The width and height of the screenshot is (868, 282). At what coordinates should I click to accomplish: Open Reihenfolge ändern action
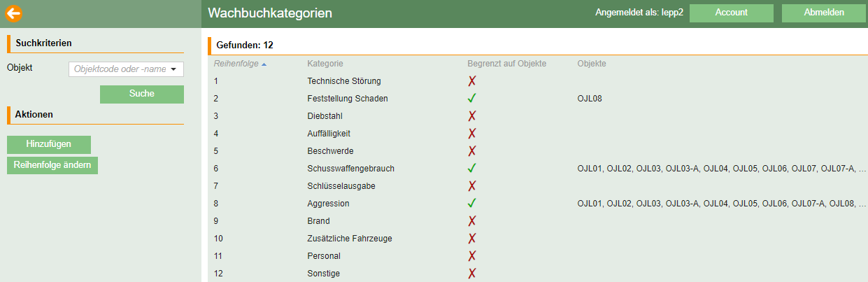(x=52, y=165)
